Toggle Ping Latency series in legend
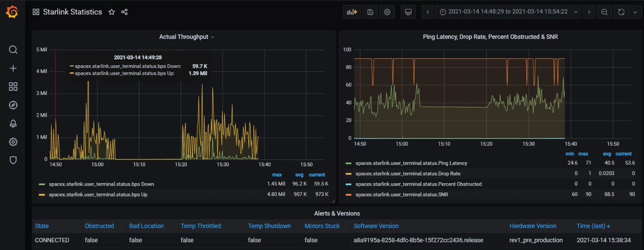Viewport: 644px width, 250px height. (411, 163)
